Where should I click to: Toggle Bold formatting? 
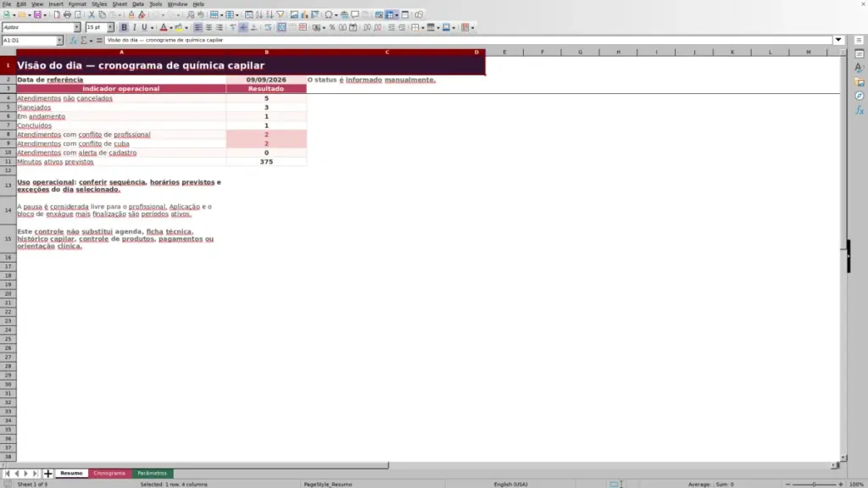[124, 28]
